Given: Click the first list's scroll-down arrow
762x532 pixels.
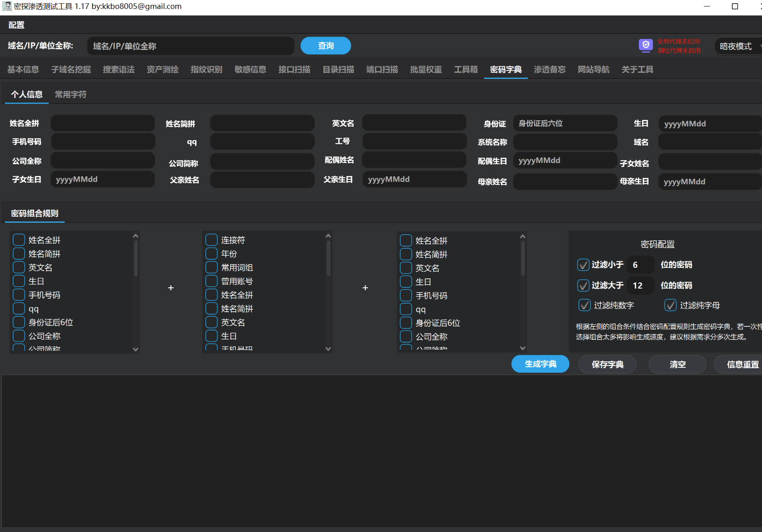Looking at the screenshot, I should click(x=136, y=349).
